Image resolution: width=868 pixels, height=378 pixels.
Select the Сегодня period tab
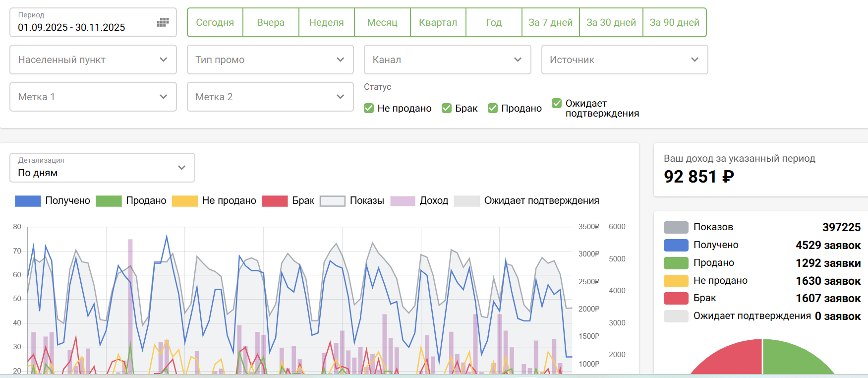pyautogui.click(x=215, y=22)
